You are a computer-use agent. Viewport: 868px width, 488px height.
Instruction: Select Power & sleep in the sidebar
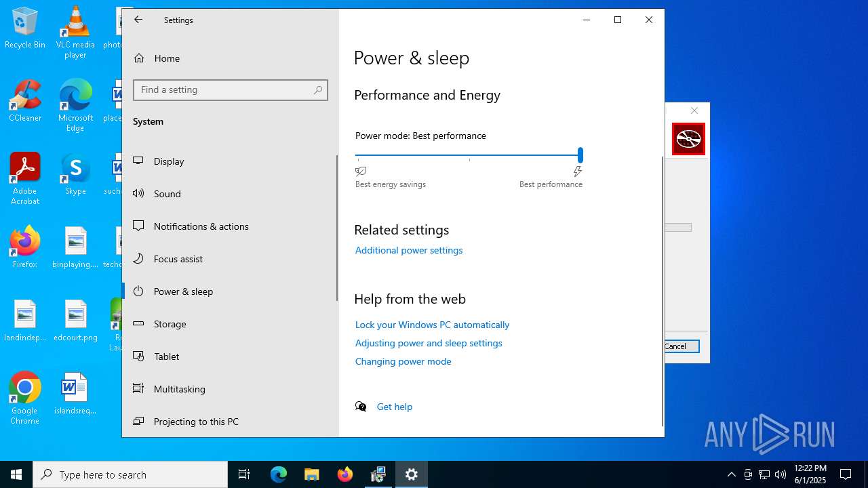229,291
